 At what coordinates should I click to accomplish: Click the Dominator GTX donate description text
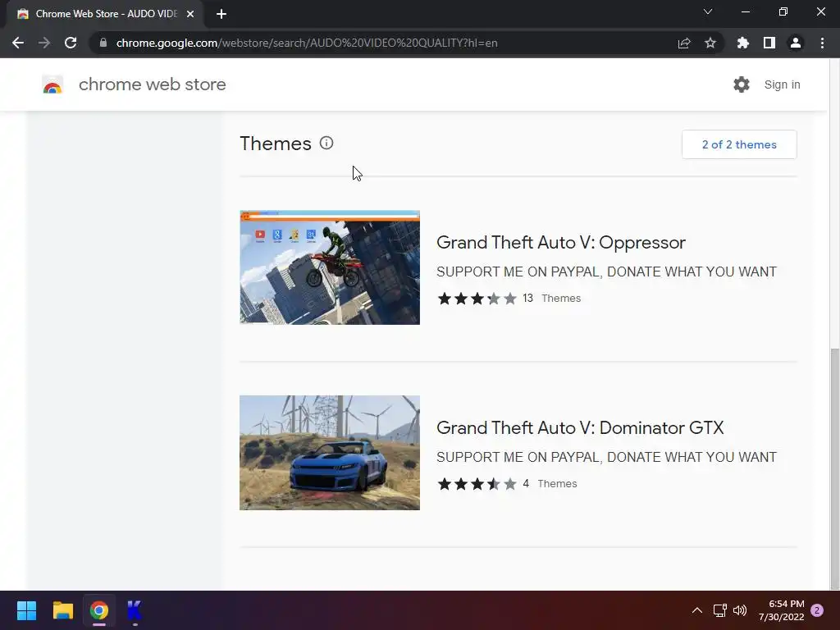pyautogui.click(x=606, y=457)
